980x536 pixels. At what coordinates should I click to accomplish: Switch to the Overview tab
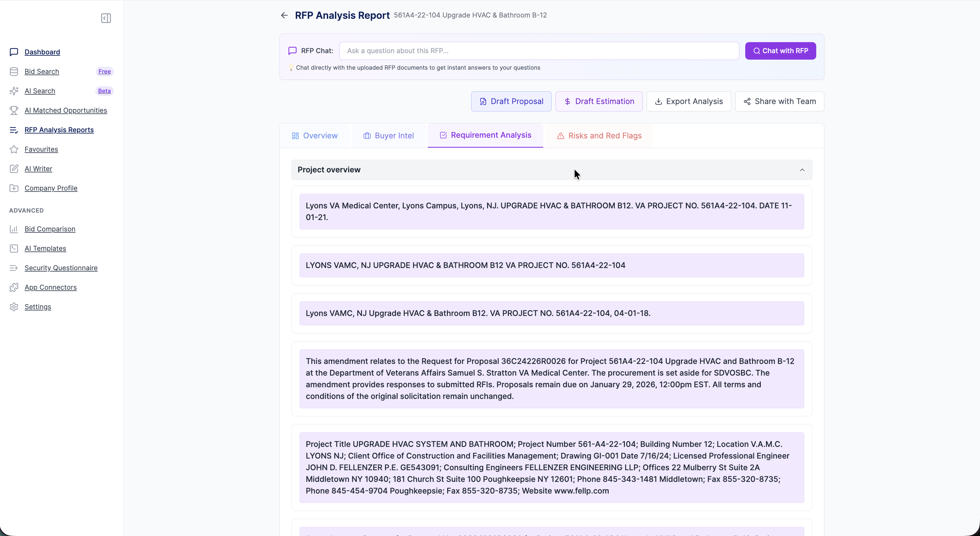point(315,136)
